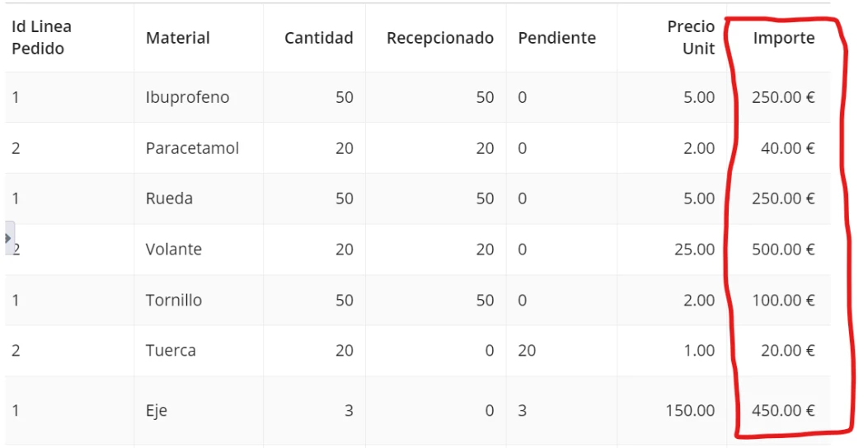Click the Tornillo row
This screenshot has width=868, height=448.
[417, 300]
